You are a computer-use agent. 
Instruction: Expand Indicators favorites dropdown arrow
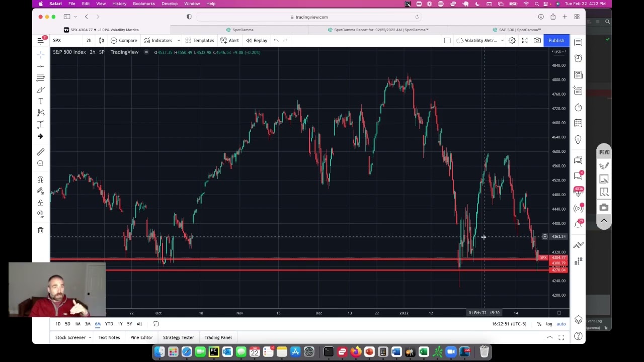(178, 40)
